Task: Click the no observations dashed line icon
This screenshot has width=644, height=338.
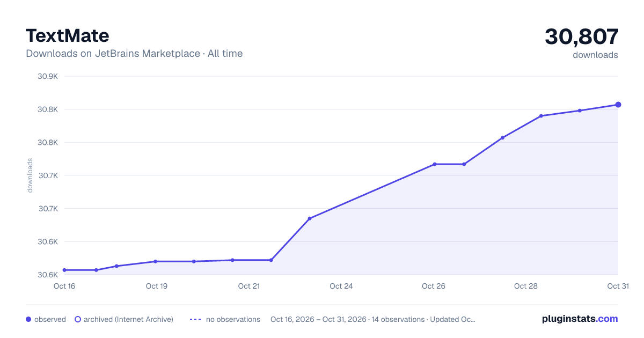Action: [x=195, y=319]
